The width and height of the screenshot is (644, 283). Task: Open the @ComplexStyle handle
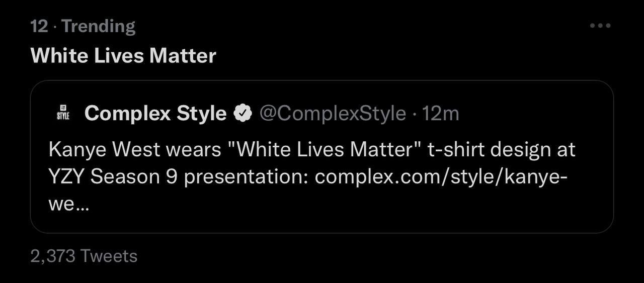(333, 114)
